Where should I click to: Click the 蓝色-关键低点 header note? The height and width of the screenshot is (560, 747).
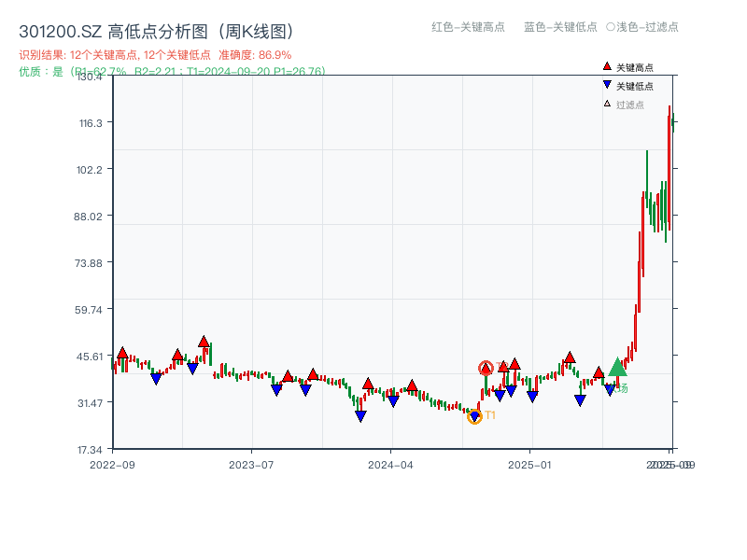tap(560, 27)
